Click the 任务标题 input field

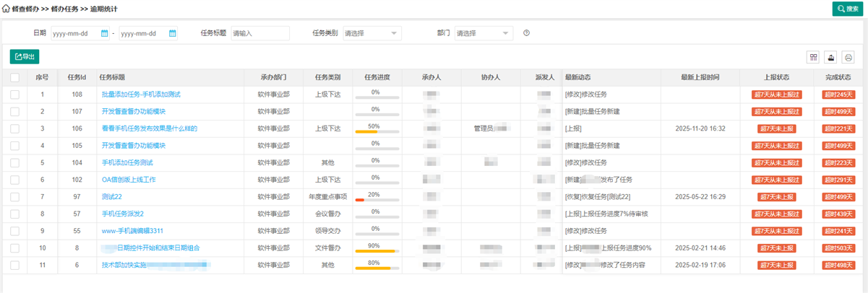260,33
